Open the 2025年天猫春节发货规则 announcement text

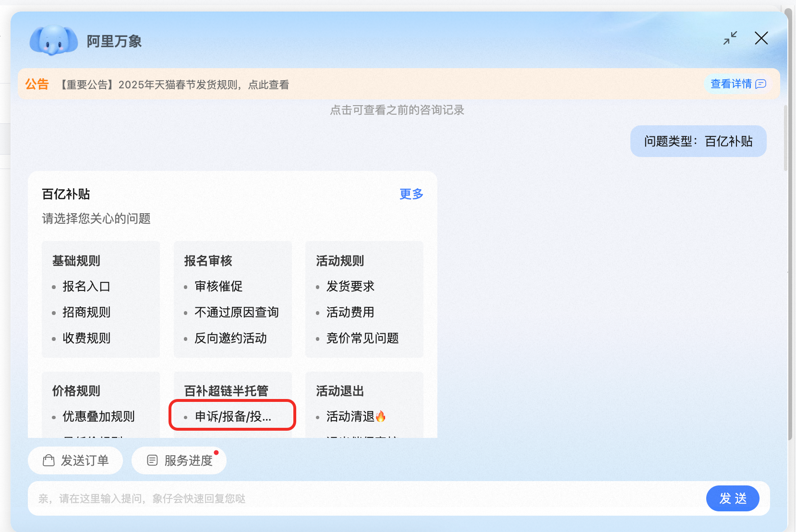click(174, 85)
